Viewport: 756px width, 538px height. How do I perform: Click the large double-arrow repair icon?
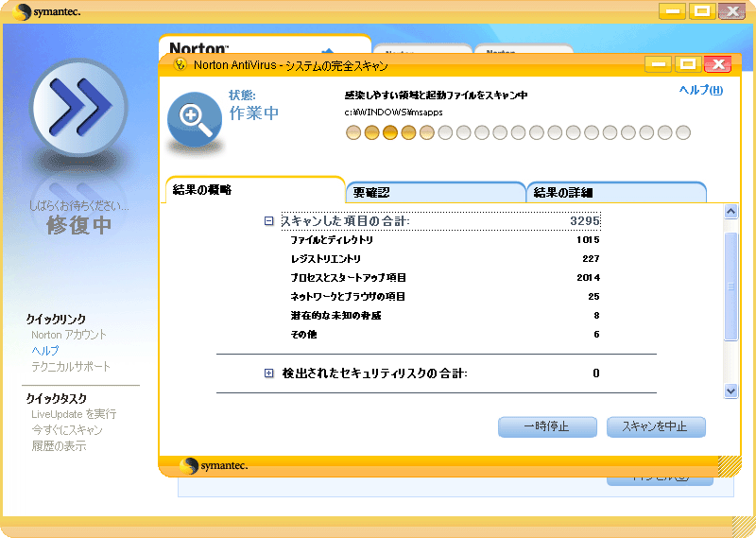78,108
